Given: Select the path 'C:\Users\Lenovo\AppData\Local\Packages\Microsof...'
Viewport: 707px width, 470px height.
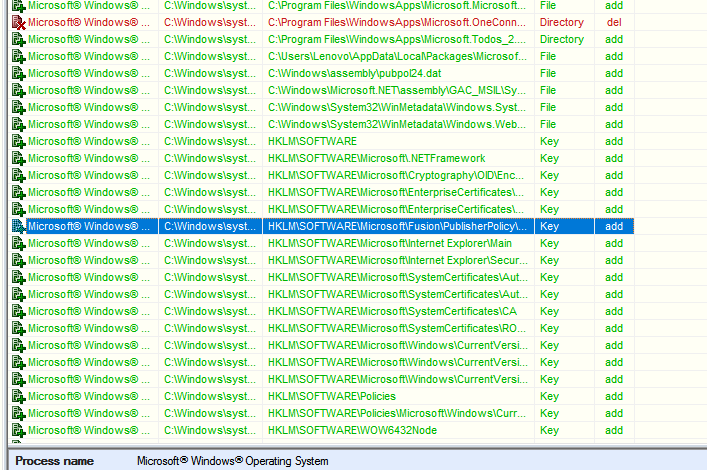Looking at the screenshot, I should click(397, 56).
